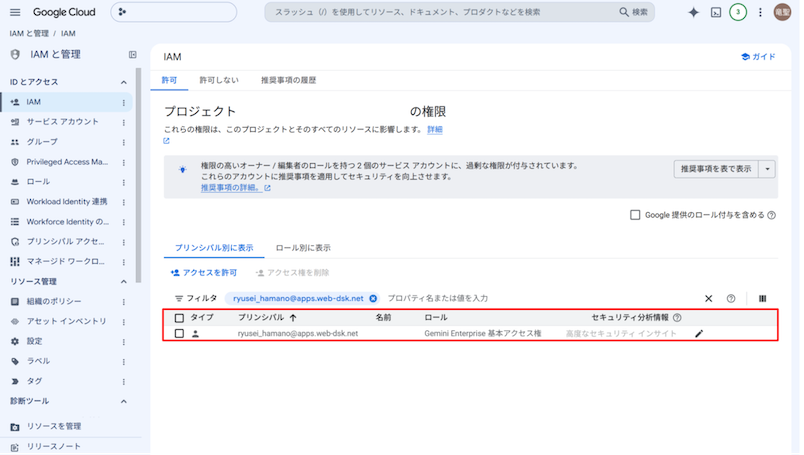Click three-dot menu beside サービス アカウント

(124, 123)
